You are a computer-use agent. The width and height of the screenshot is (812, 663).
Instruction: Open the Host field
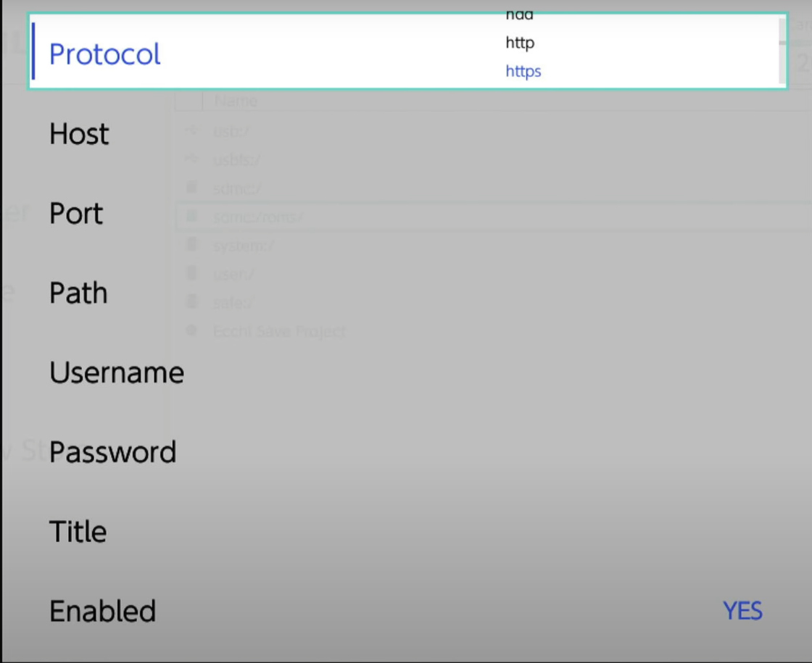[407, 134]
